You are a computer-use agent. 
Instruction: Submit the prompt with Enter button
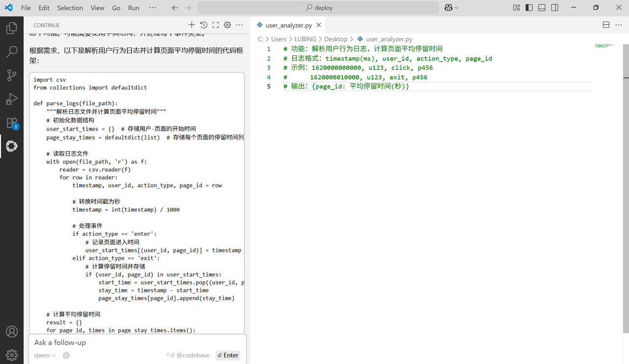tap(228, 355)
